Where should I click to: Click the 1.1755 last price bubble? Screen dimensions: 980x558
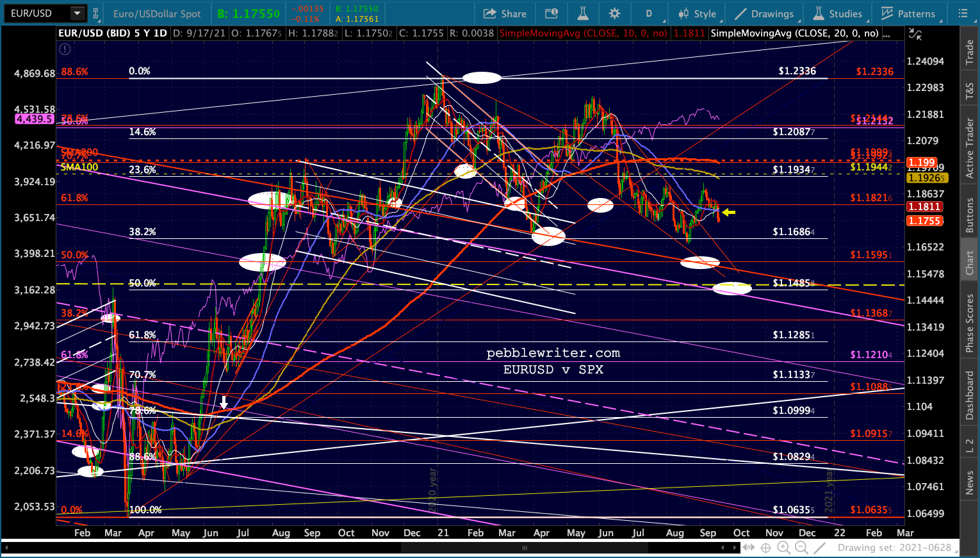tap(924, 221)
